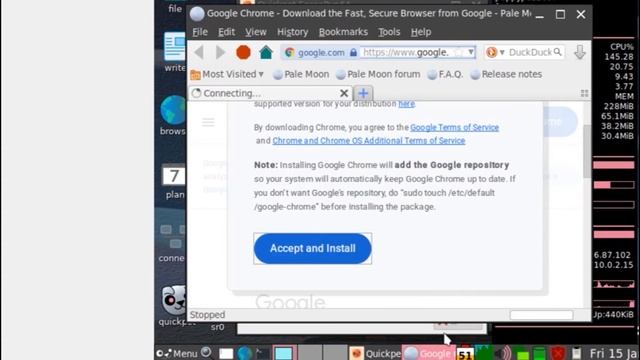The height and width of the screenshot is (360, 640).
Task: Click the clipboard tray icon
Action: 576,353
